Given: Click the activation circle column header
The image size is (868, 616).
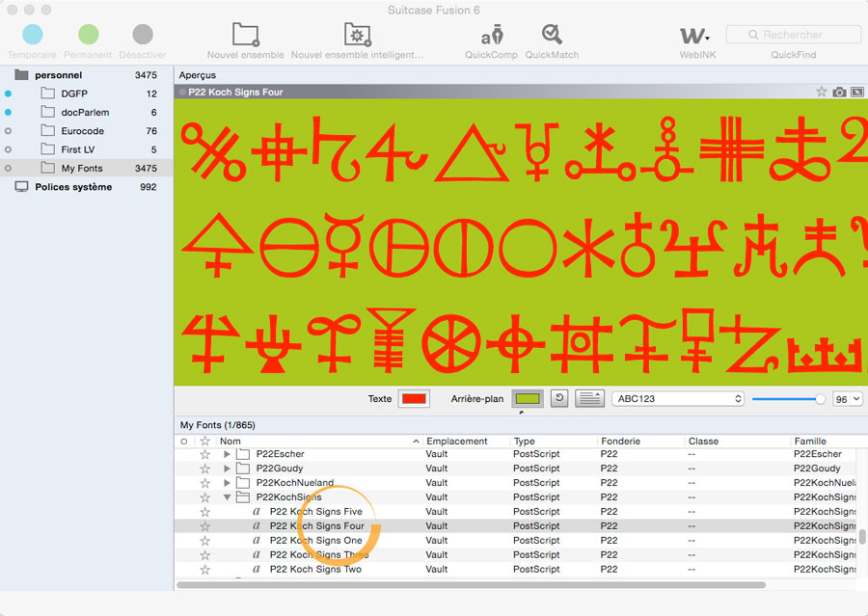Looking at the screenshot, I should 184,442.
